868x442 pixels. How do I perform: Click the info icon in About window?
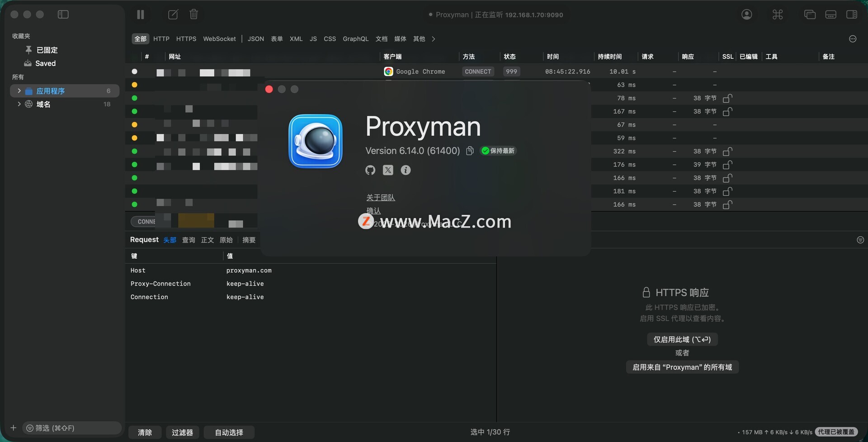(x=406, y=170)
